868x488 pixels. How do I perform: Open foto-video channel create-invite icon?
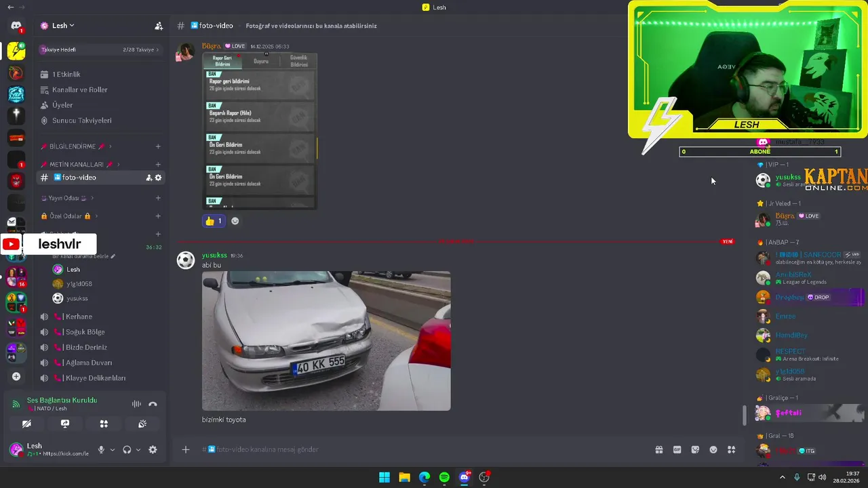149,178
